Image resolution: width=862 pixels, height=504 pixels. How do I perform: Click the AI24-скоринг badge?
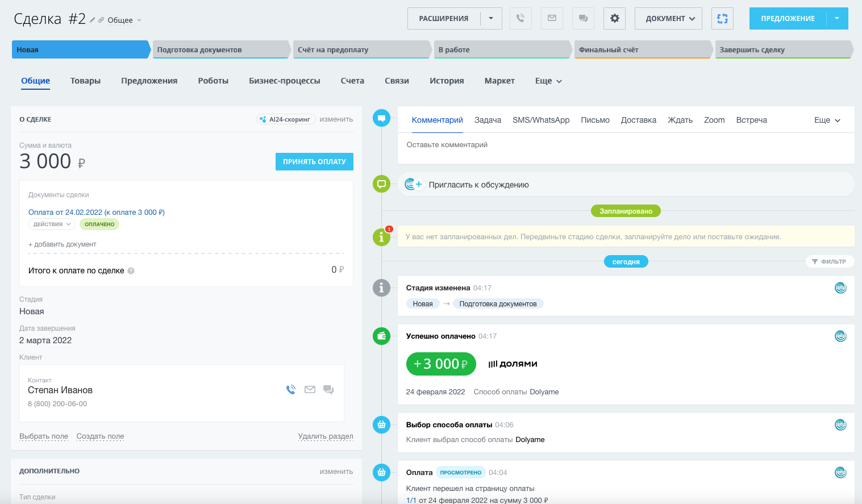(286, 119)
